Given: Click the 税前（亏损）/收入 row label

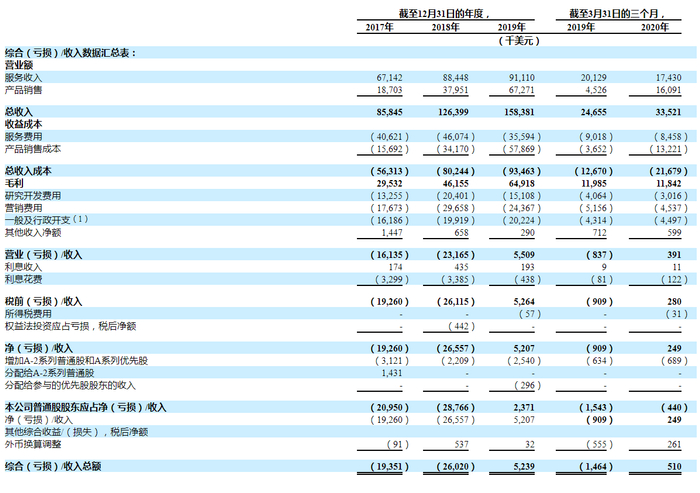Looking at the screenshot, I should tap(43, 301).
